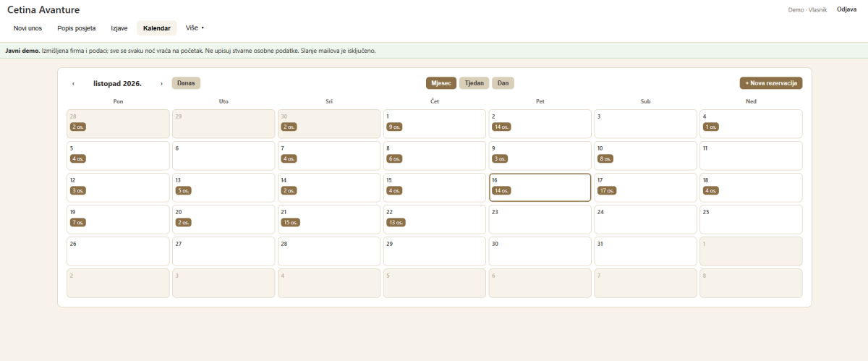Click the Čet column header
This screenshot has width=868, height=361.
pos(435,101)
